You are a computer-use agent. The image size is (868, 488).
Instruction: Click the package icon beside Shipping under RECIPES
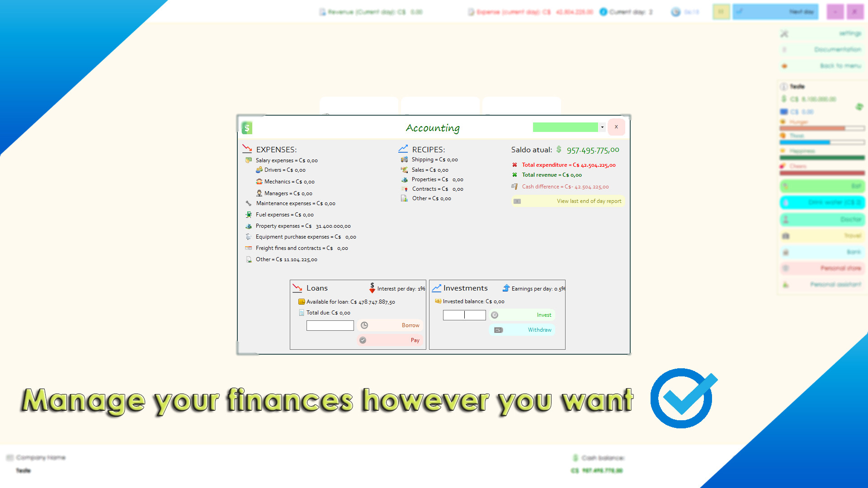coord(405,160)
